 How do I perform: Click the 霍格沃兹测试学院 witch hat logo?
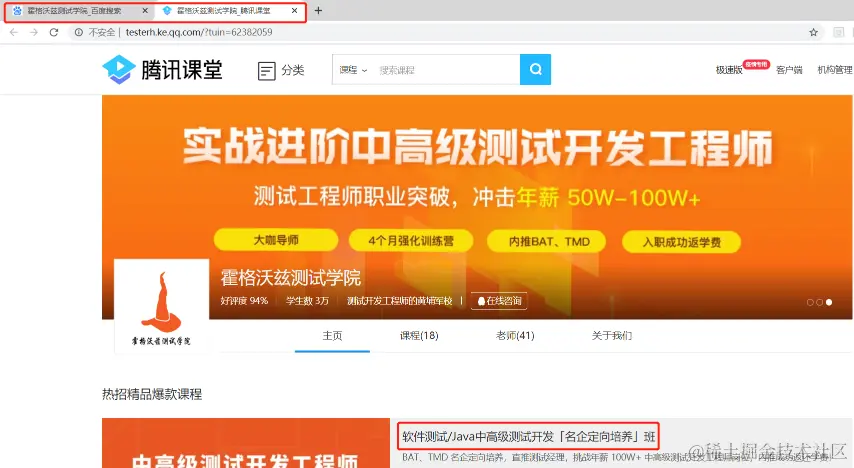[x=162, y=307]
